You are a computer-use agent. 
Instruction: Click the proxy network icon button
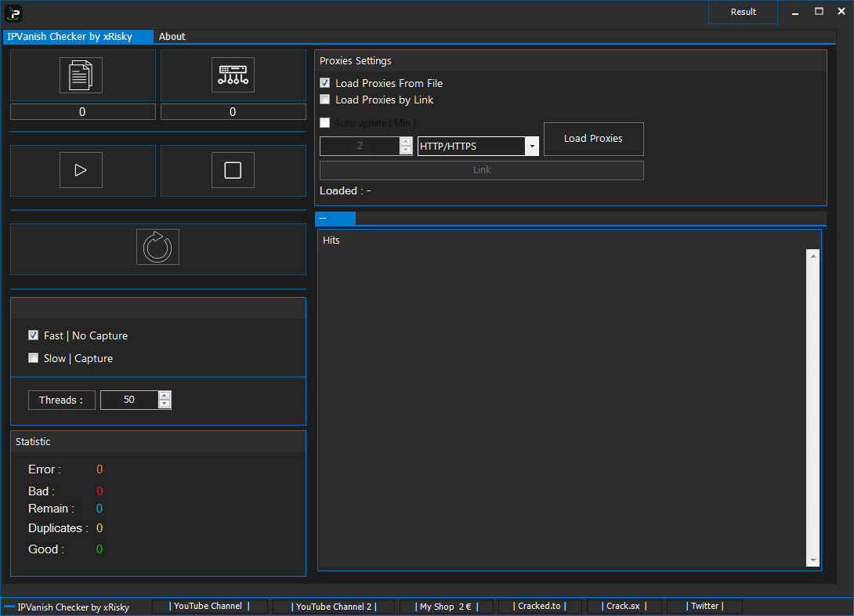tap(233, 75)
